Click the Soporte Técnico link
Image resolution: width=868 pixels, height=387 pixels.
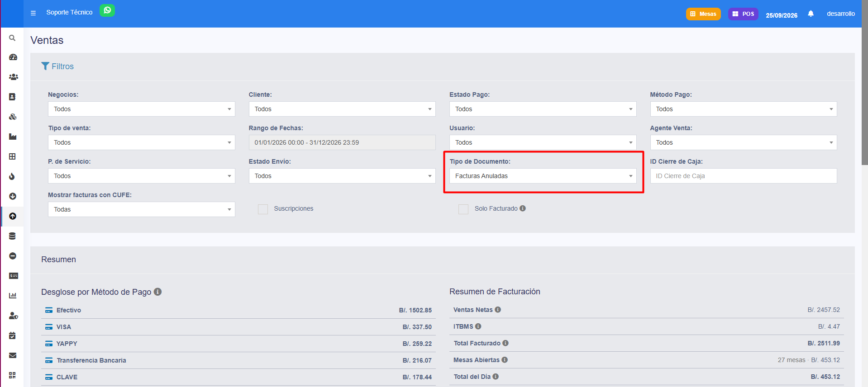coord(69,12)
